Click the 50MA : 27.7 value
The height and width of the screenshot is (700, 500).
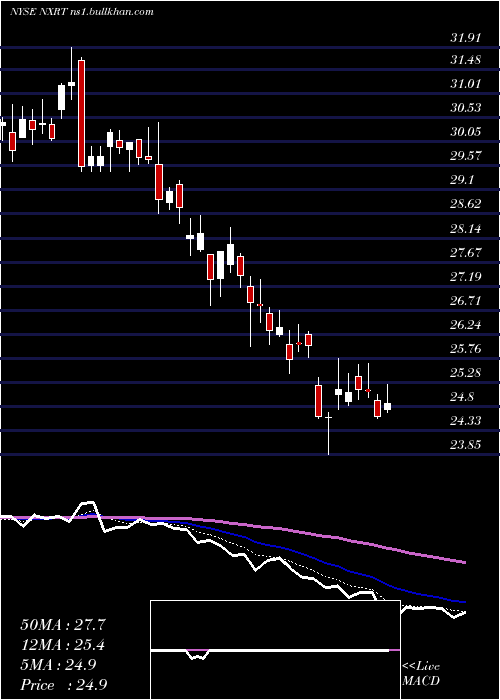coord(63,625)
